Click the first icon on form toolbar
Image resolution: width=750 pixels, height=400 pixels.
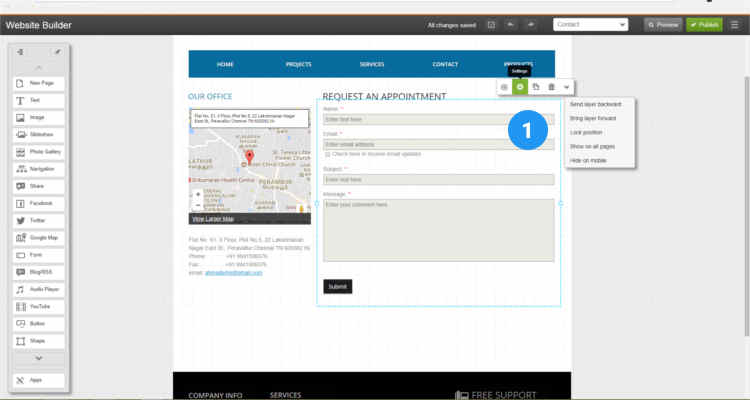(504, 87)
